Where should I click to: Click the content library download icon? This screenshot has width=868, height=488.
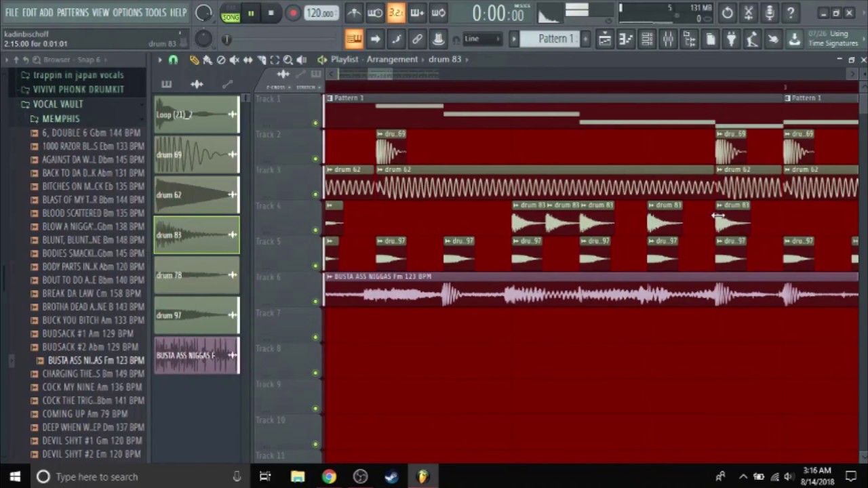(794, 39)
